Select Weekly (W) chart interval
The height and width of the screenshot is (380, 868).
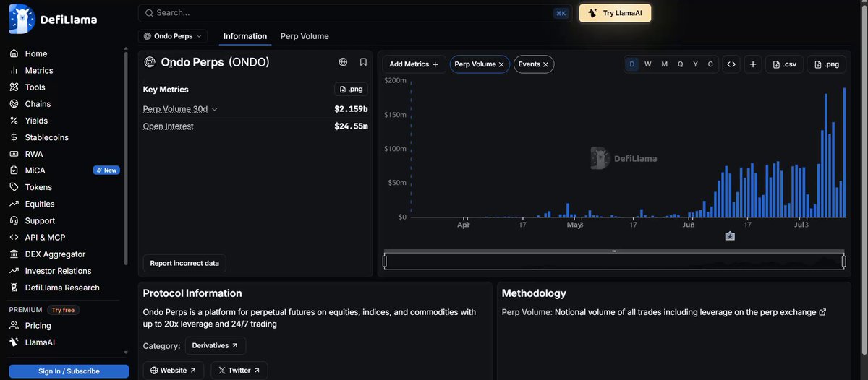click(648, 64)
